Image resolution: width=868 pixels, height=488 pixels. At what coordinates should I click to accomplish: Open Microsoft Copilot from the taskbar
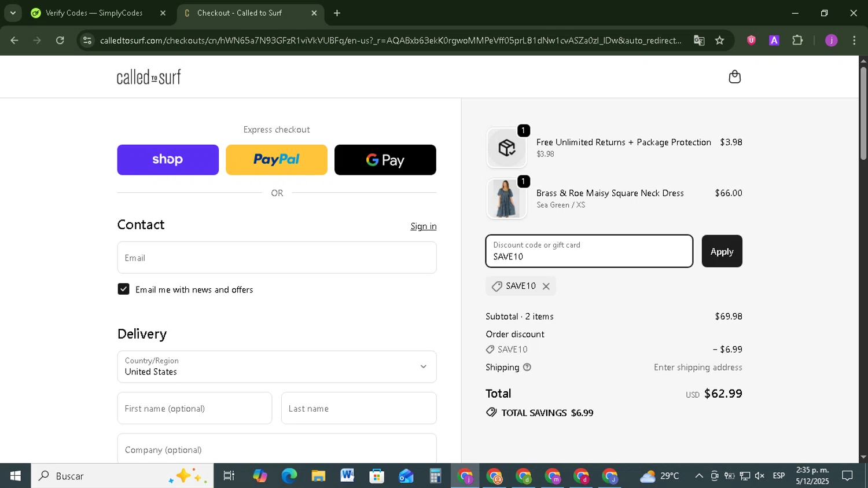(x=260, y=476)
